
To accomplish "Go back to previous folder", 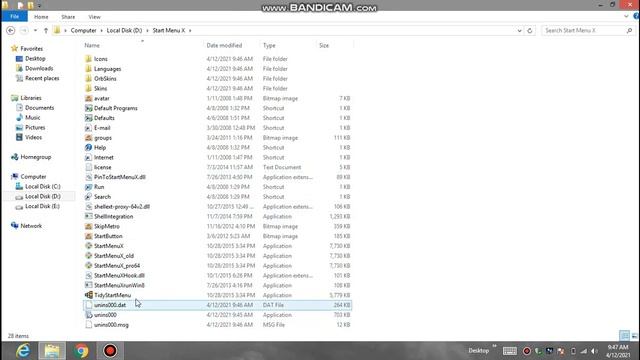I will click(11, 31).
